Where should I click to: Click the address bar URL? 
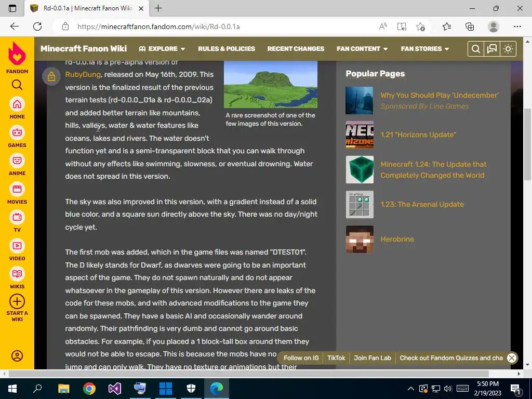coord(158,26)
